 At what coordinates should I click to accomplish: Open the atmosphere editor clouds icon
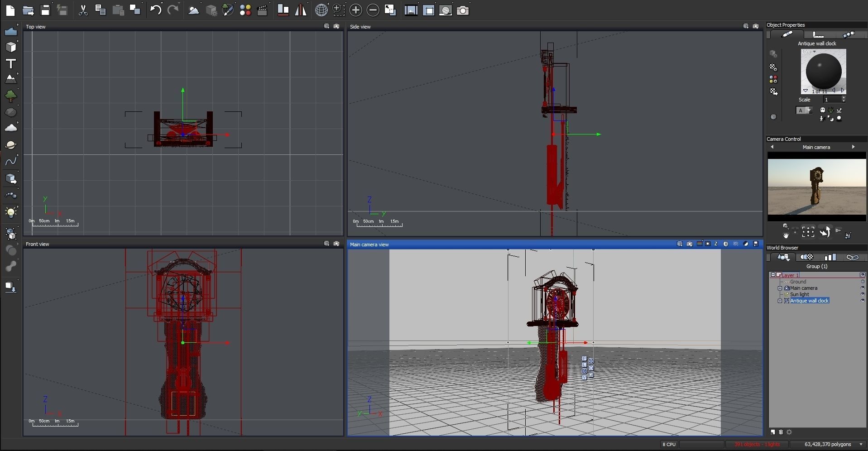click(193, 10)
